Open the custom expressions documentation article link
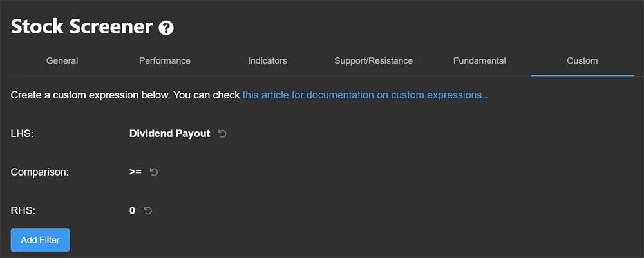The image size is (644, 258). click(363, 95)
